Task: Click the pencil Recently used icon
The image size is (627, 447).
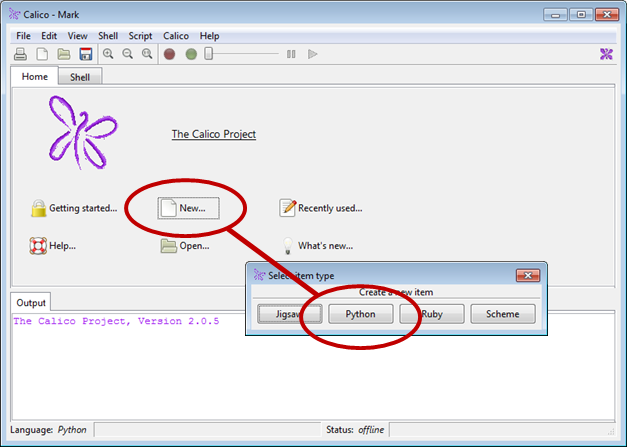Action: [288, 208]
